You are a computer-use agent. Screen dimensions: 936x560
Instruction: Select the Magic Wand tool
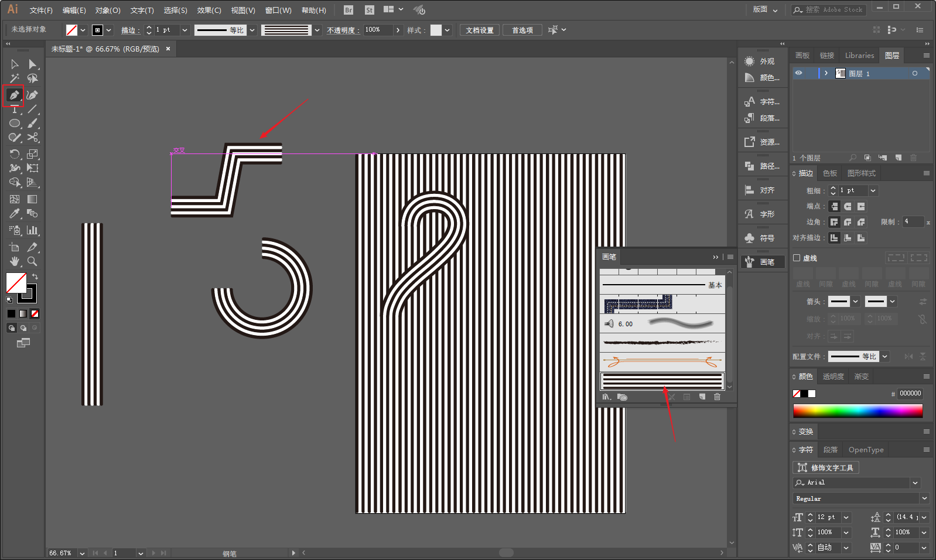pyautogui.click(x=15, y=78)
